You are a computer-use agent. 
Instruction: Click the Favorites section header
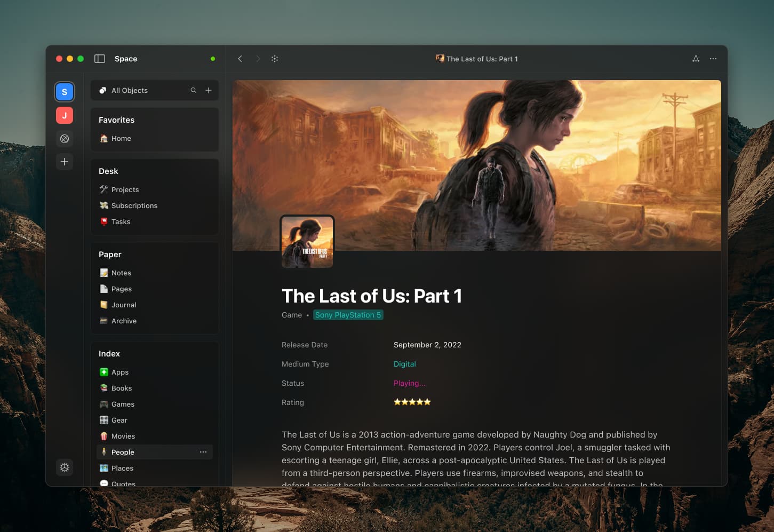[x=116, y=120]
